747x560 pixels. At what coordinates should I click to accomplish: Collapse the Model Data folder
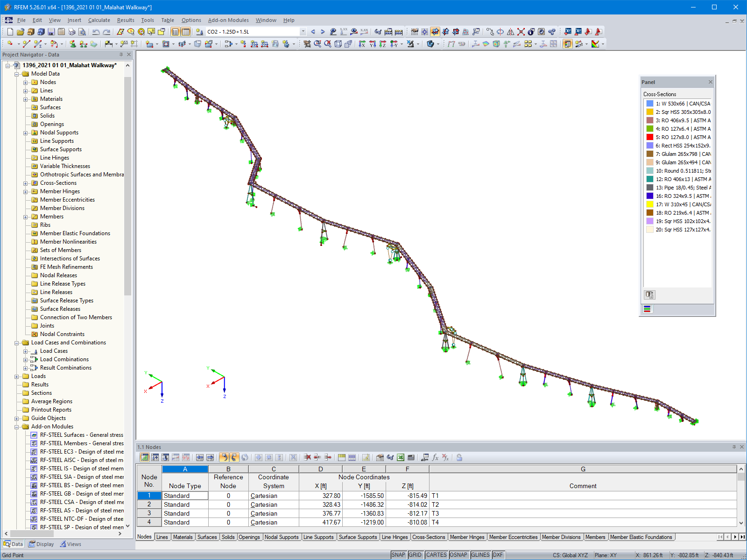pos(17,74)
